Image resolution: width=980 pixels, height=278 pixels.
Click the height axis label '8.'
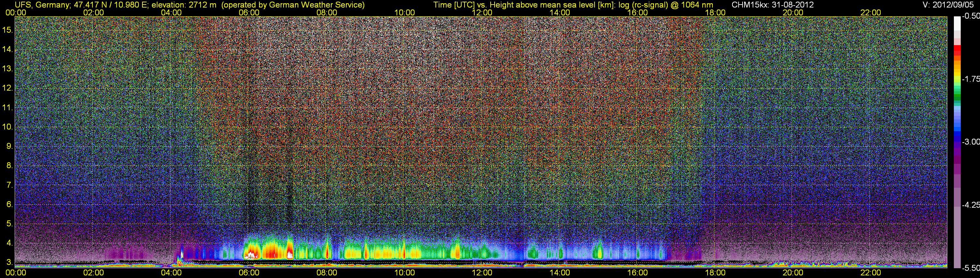(9, 166)
